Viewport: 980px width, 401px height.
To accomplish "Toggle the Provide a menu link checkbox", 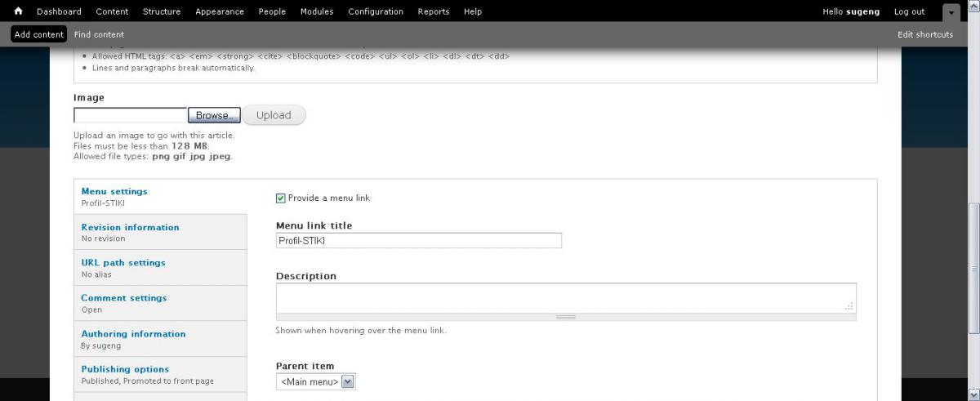I will tap(281, 198).
